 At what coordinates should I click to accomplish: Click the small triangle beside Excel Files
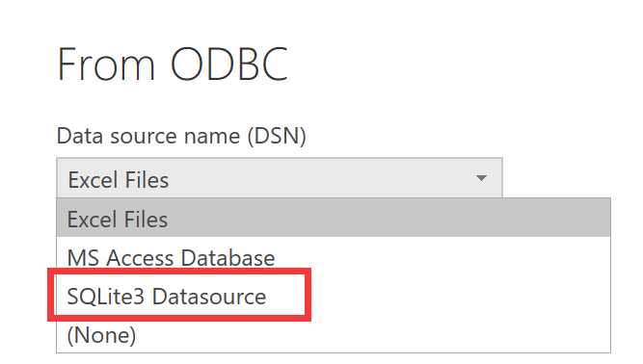tap(481, 178)
